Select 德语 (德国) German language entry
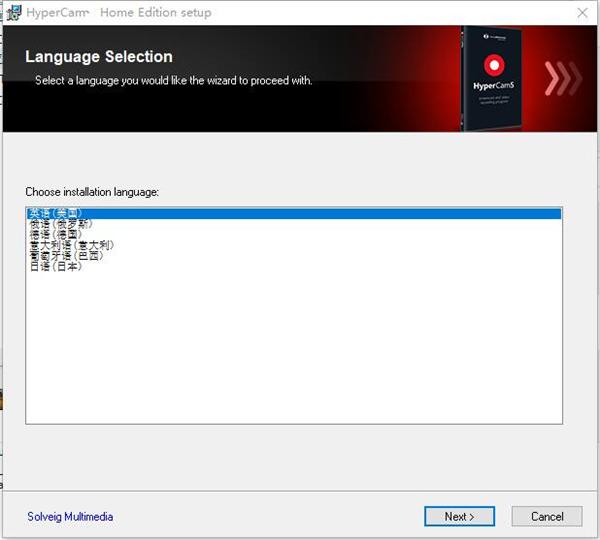This screenshot has height=540, width=600. (x=294, y=234)
